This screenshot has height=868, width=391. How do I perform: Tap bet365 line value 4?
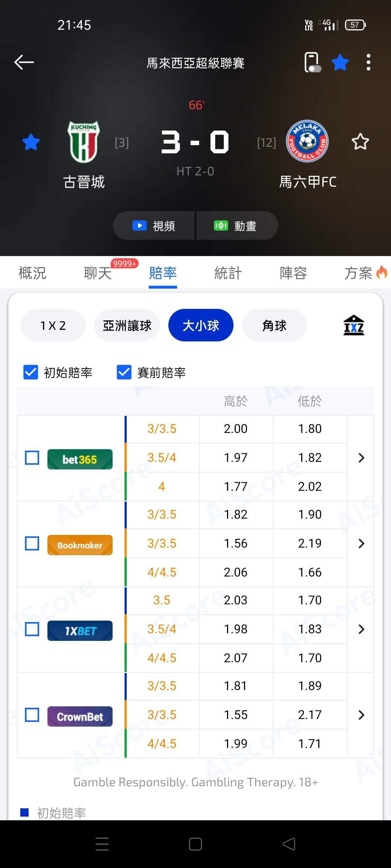(x=162, y=486)
